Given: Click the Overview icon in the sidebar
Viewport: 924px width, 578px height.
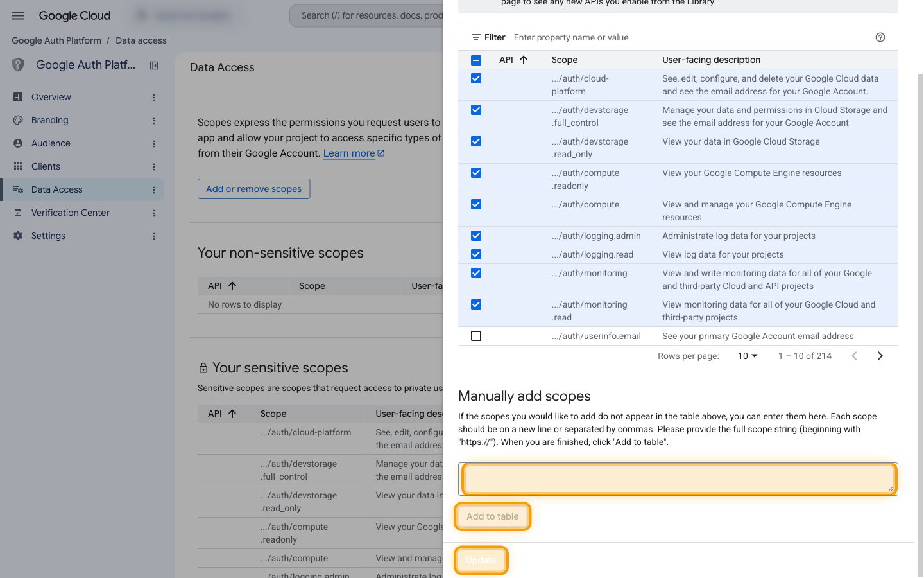Looking at the screenshot, I should [18, 97].
